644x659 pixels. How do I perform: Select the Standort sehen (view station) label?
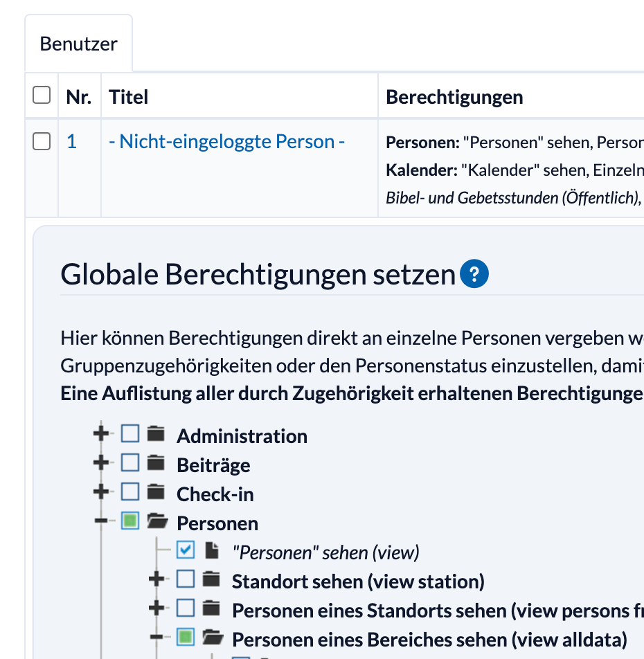pyautogui.click(x=358, y=581)
